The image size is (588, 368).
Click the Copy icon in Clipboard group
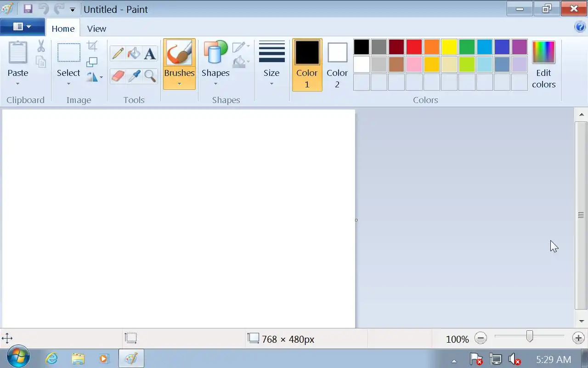click(41, 62)
